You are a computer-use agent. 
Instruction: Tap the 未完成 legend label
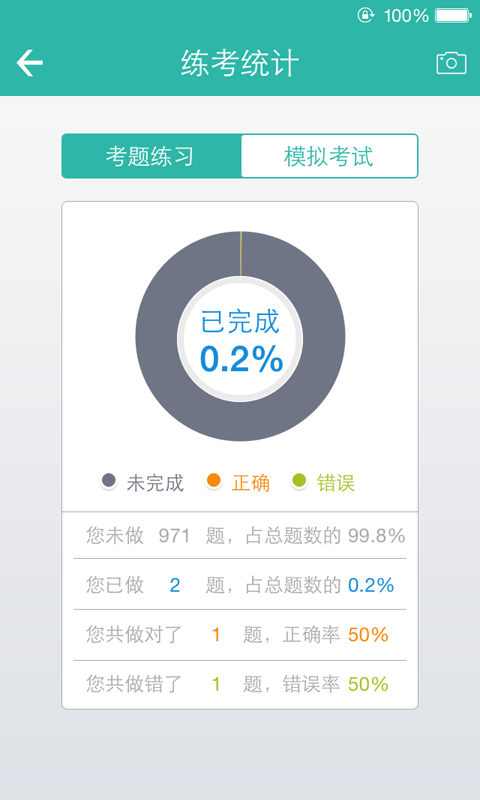click(x=155, y=483)
